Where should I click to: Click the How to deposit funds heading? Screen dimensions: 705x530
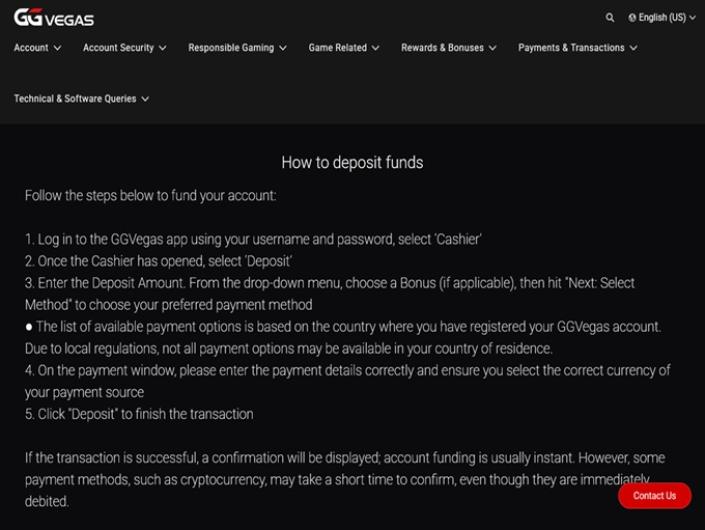click(x=352, y=162)
